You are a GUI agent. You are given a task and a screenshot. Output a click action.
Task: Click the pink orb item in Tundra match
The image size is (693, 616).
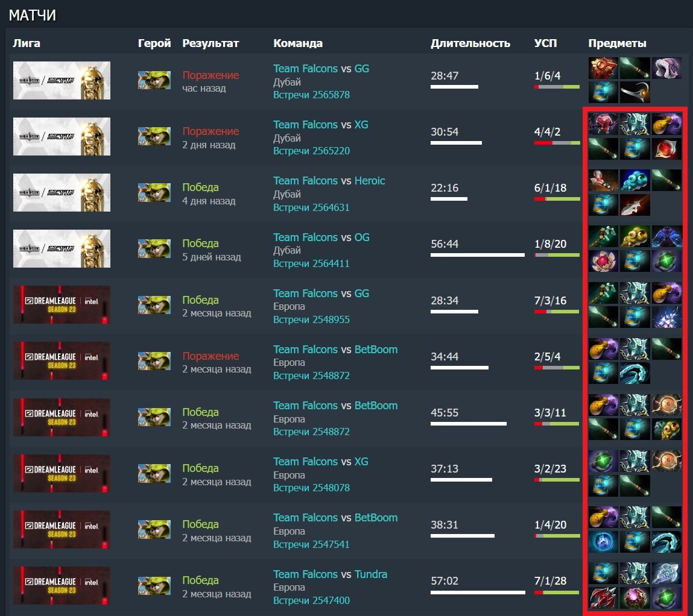pyautogui.click(x=634, y=597)
